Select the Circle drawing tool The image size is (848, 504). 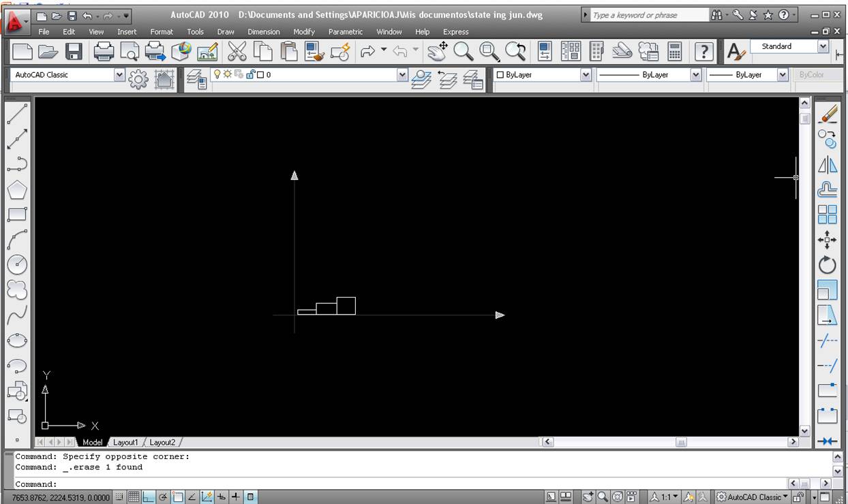(x=17, y=264)
